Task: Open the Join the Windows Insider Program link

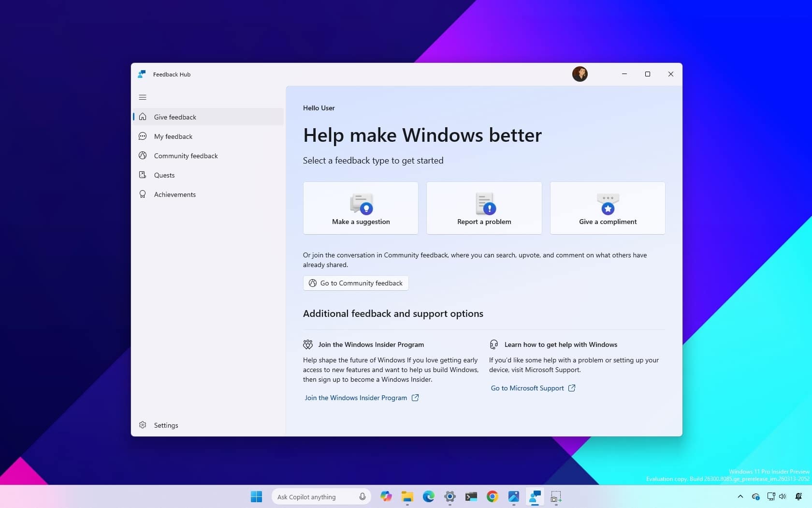Action: 356,398
